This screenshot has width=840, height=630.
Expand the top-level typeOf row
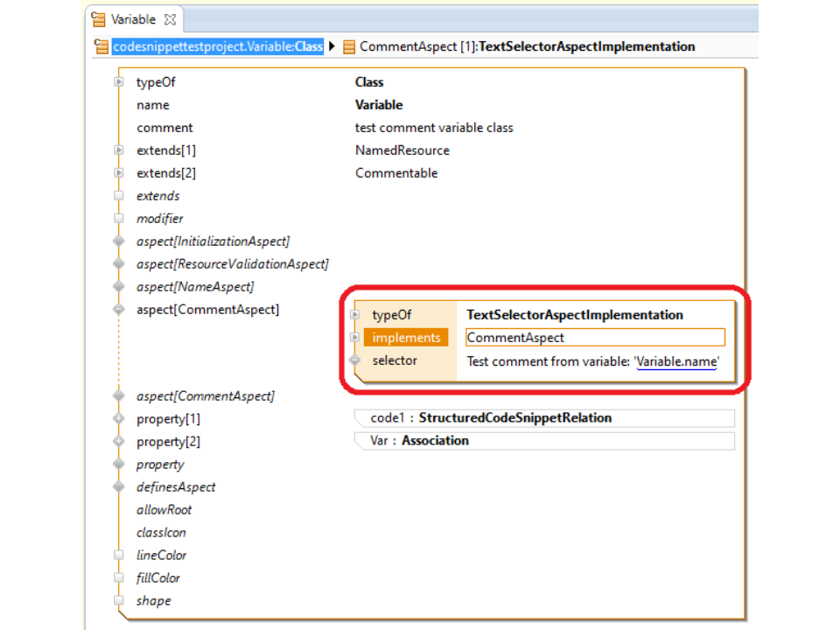click(118, 82)
